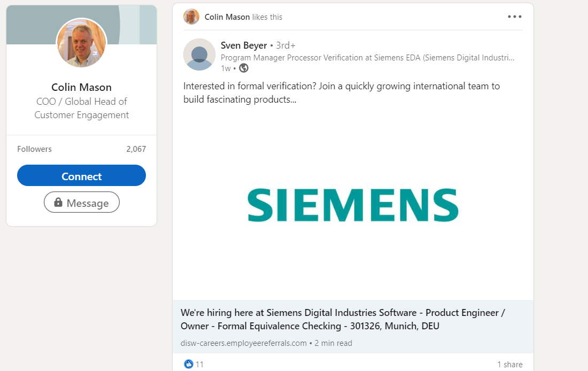The width and height of the screenshot is (588, 371).
Task: Click the globe visibility icon on post
Action: click(x=244, y=68)
